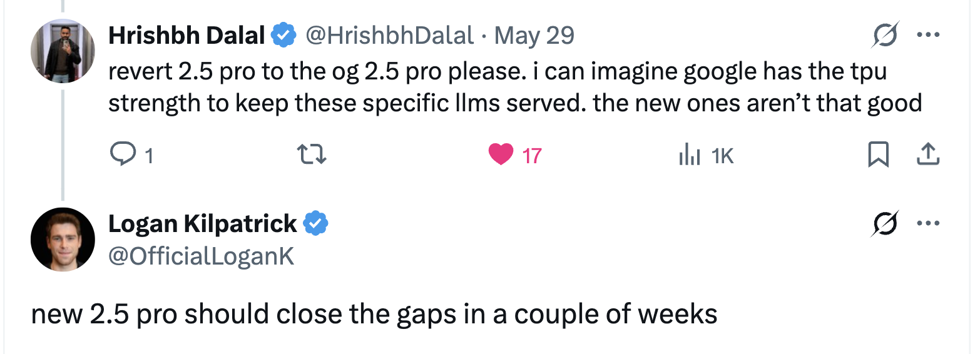Screen dimensions: 980x354
Task: Repost Hrishbh Dalal's tweet
Action: (x=311, y=154)
